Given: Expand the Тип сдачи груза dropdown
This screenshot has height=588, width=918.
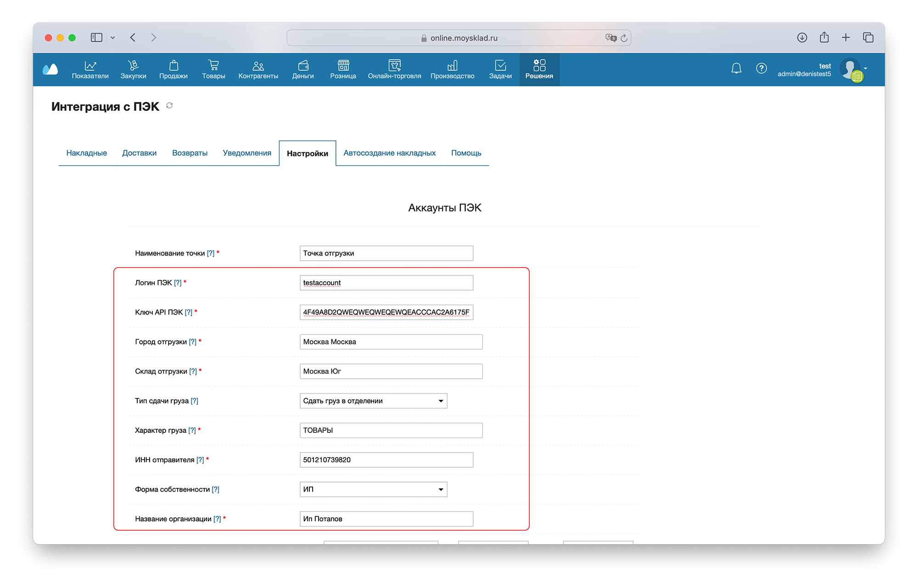Looking at the screenshot, I should 373,401.
